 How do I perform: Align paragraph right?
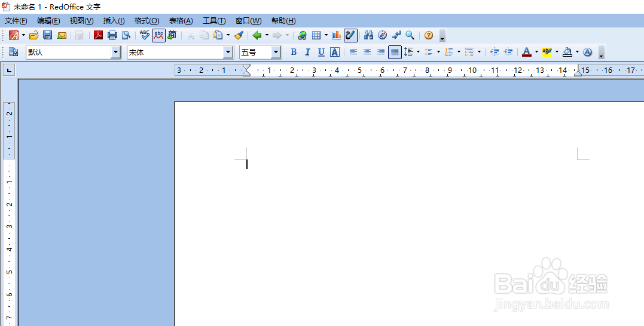click(381, 52)
